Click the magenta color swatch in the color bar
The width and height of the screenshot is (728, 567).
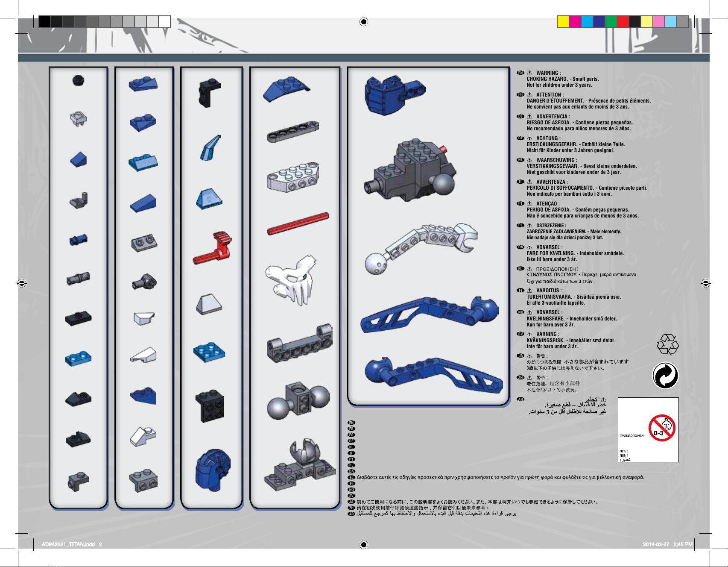575,22
